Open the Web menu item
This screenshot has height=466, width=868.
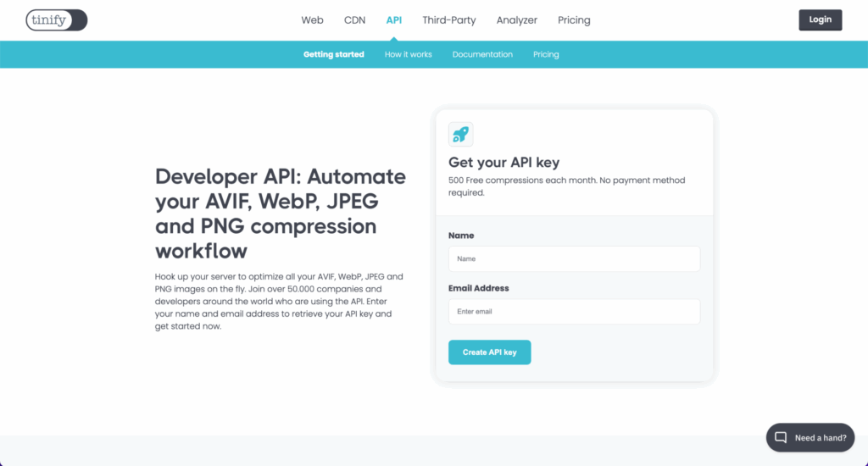point(312,20)
